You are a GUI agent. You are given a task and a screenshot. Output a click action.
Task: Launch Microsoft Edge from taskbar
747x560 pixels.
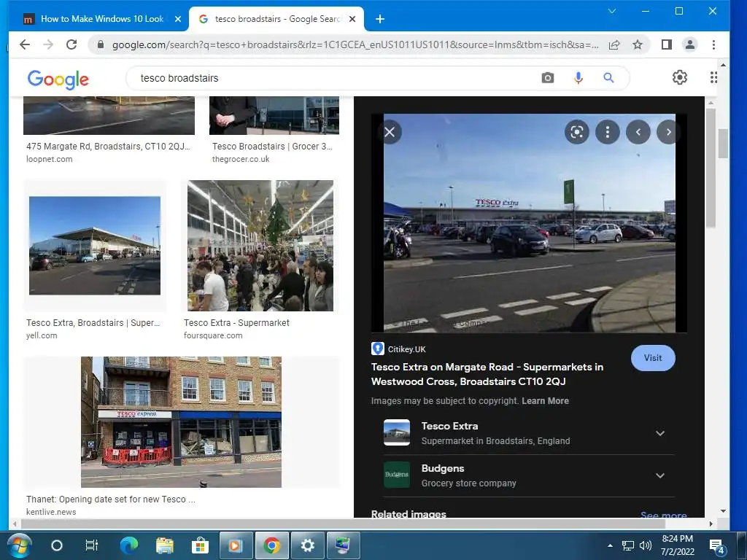(x=128, y=545)
